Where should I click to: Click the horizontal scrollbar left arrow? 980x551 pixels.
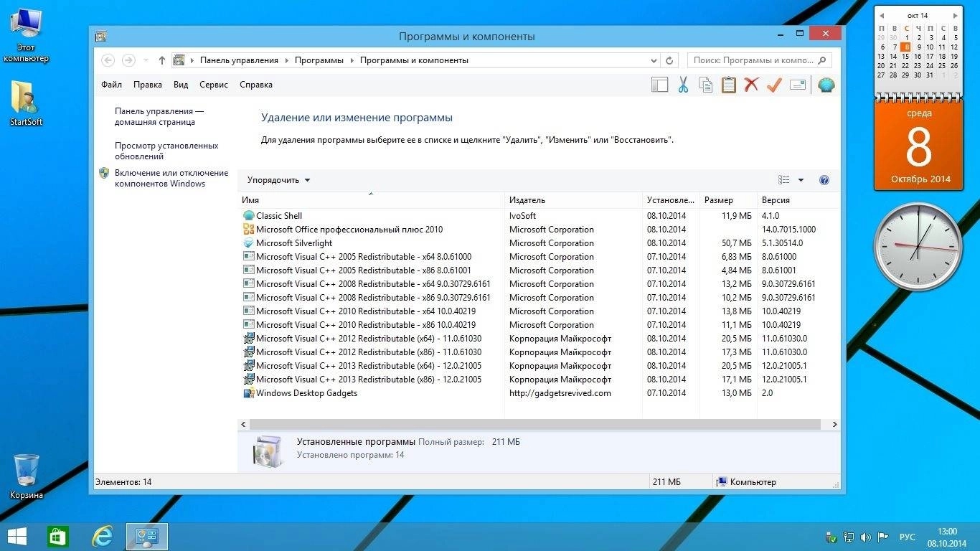[243, 425]
